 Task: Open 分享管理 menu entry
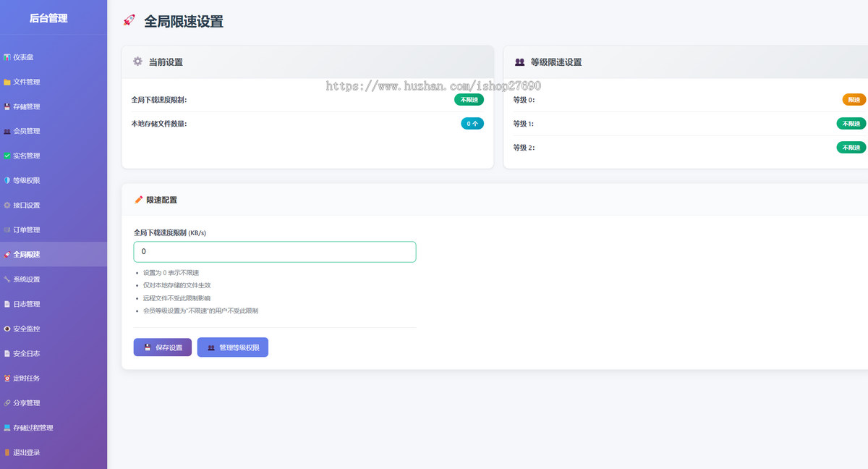(54, 402)
